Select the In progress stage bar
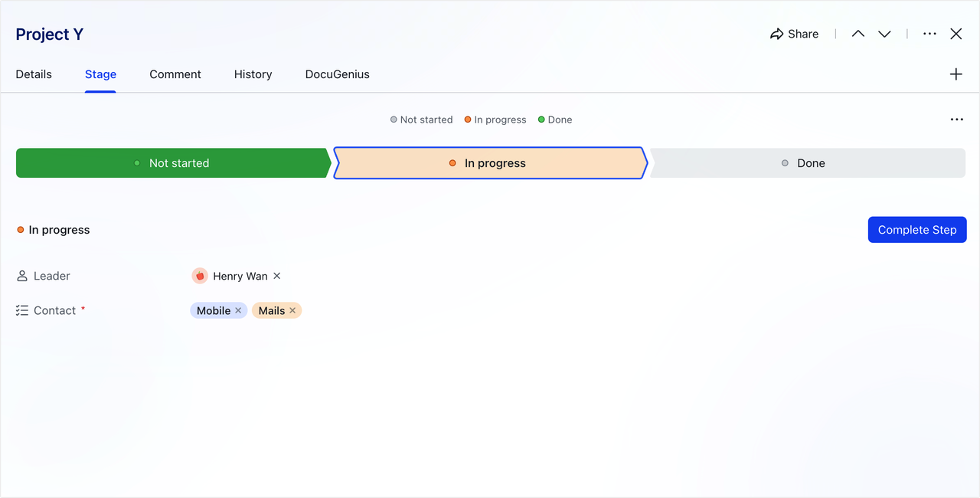The image size is (980, 498). tap(490, 163)
